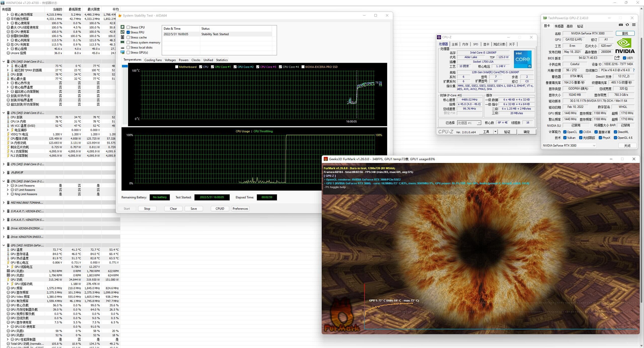Expand the MSI MAG B660 TOMAHAWK sensor group
644x348 pixels.
tap(4, 203)
